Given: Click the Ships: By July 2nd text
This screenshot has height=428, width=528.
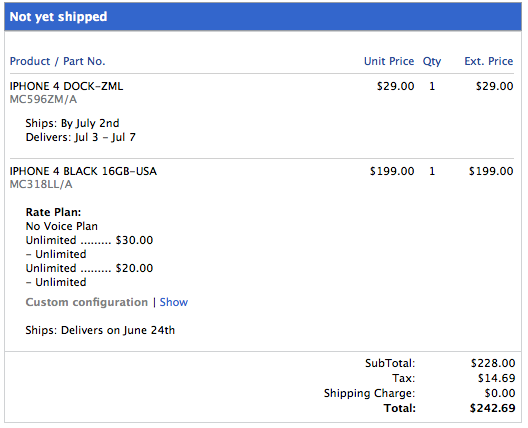Looking at the screenshot, I should click(x=72, y=123).
